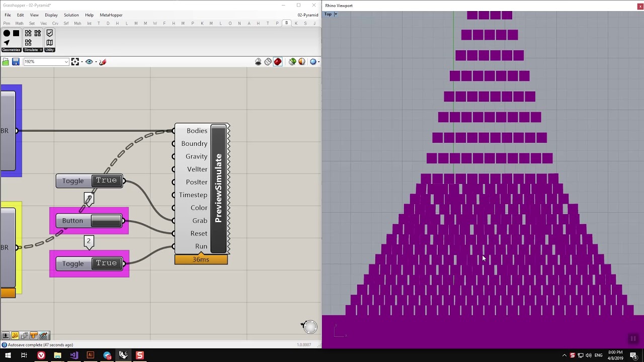Toggle the orange T-shaped widget icon
This screenshot has height=362, width=644.
point(34,336)
